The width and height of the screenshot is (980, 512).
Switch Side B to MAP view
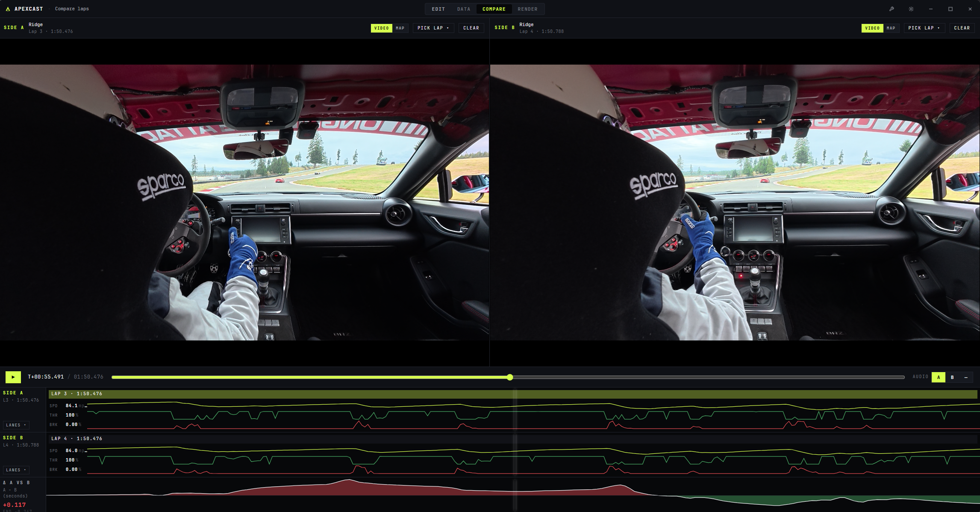click(891, 28)
